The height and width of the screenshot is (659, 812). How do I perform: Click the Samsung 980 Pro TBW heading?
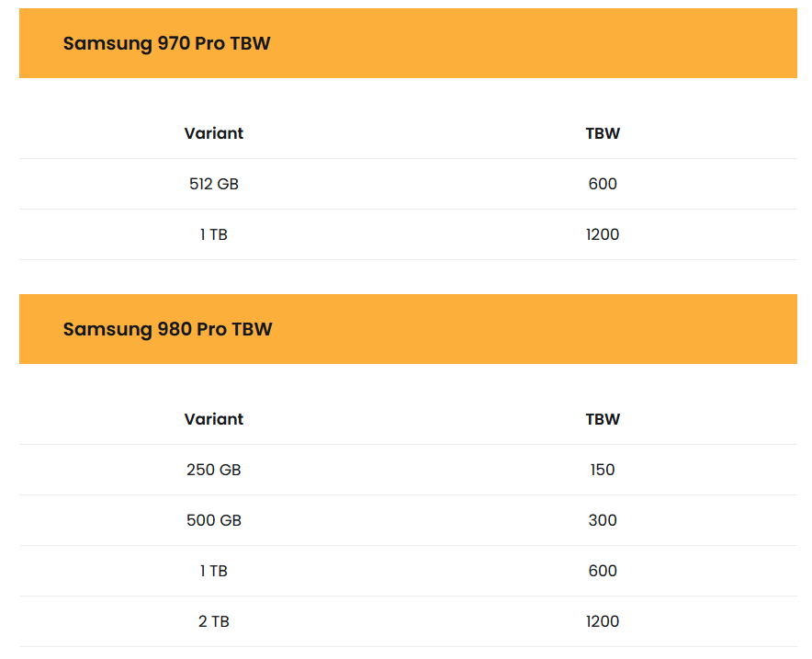pos(167,329)
